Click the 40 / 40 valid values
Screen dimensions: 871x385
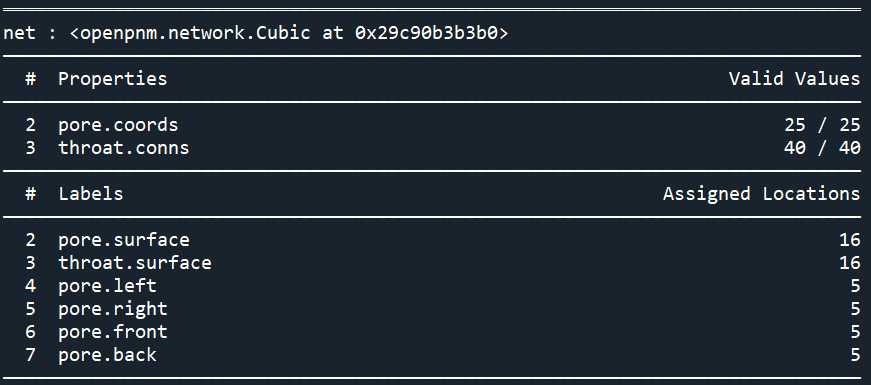(822, 148)
